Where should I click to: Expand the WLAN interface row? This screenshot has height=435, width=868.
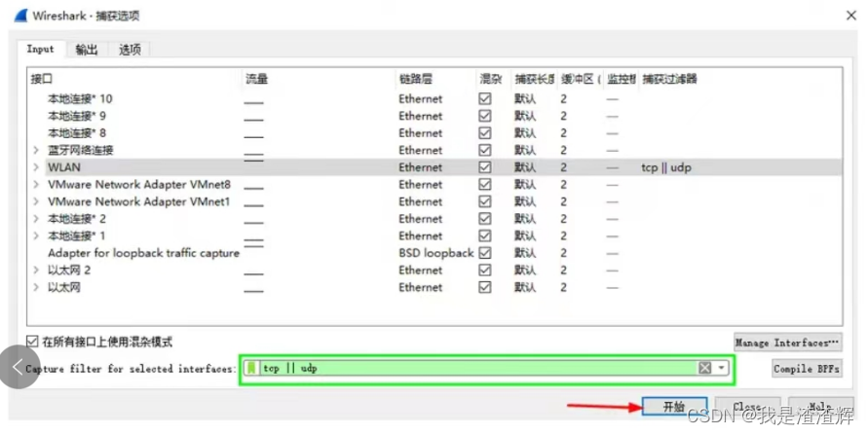tap(36, 167)
